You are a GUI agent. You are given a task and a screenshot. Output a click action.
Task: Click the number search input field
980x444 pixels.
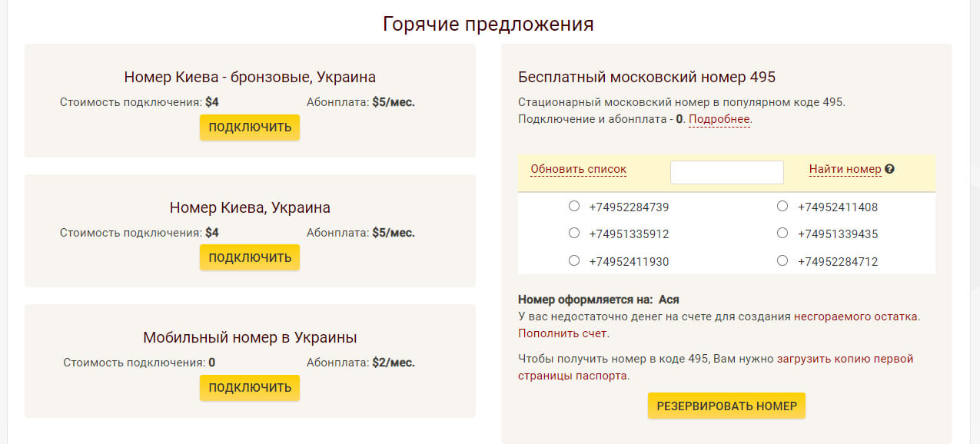click(726, 172)
